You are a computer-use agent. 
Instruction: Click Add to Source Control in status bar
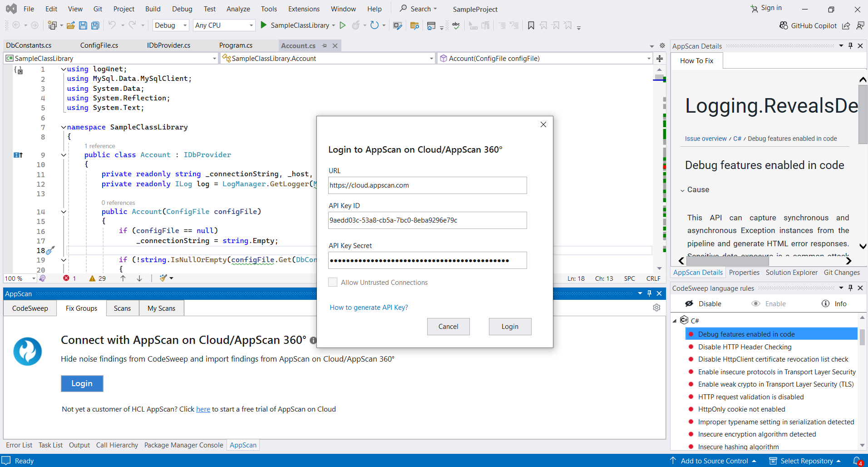tap(713, 461)
